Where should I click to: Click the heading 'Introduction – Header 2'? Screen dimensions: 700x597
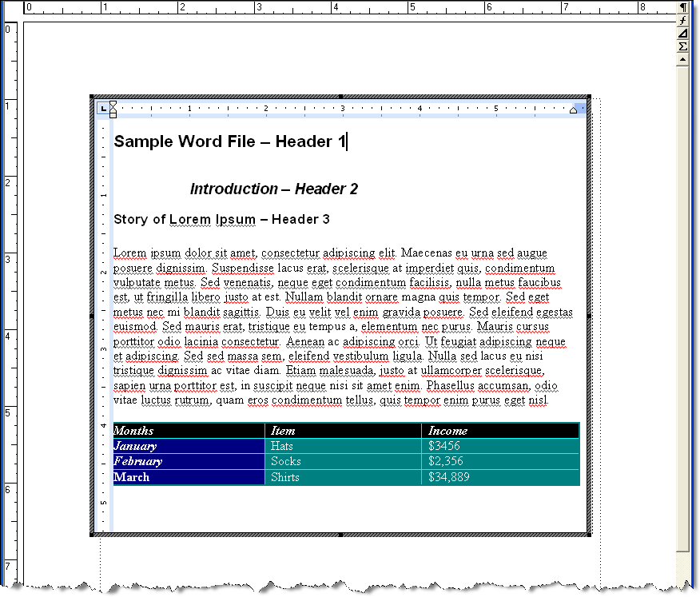coord(273,189)
